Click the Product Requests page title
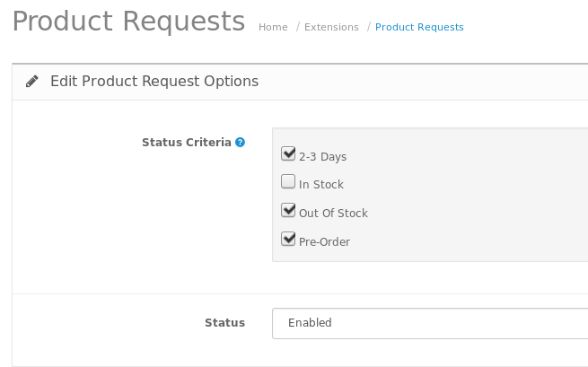Screen dimensions: 588x367 [x=128, y=22]
